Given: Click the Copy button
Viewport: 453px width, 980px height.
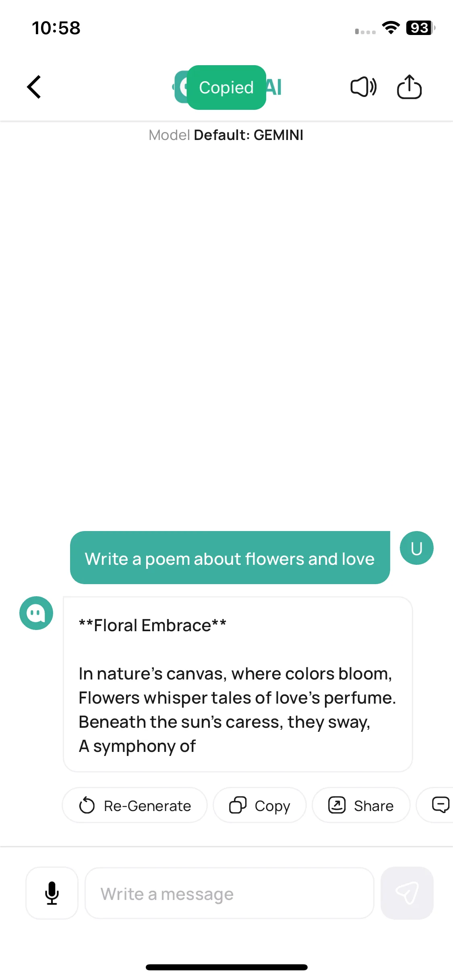Looking at the screenshot, I should point(260,805).
